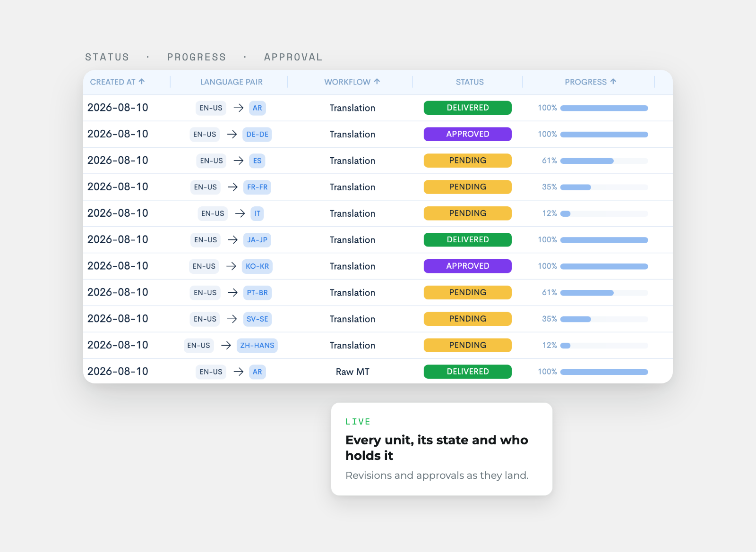
Task: Select the ZH-HANS target language tag
Action: coord(257,346)
